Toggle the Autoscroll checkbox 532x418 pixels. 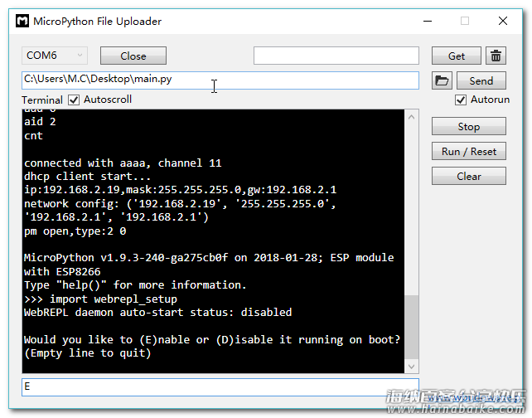point(74,100)
